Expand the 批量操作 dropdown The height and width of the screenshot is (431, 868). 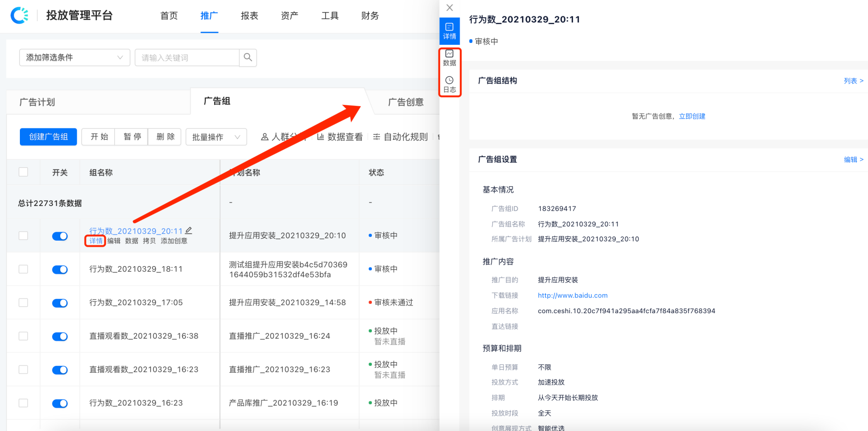coord(216,136)
